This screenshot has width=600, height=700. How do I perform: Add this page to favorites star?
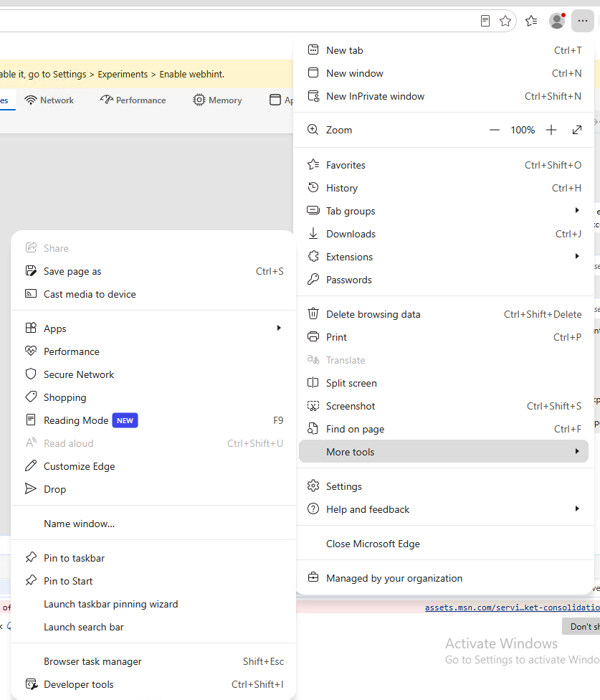505,21
